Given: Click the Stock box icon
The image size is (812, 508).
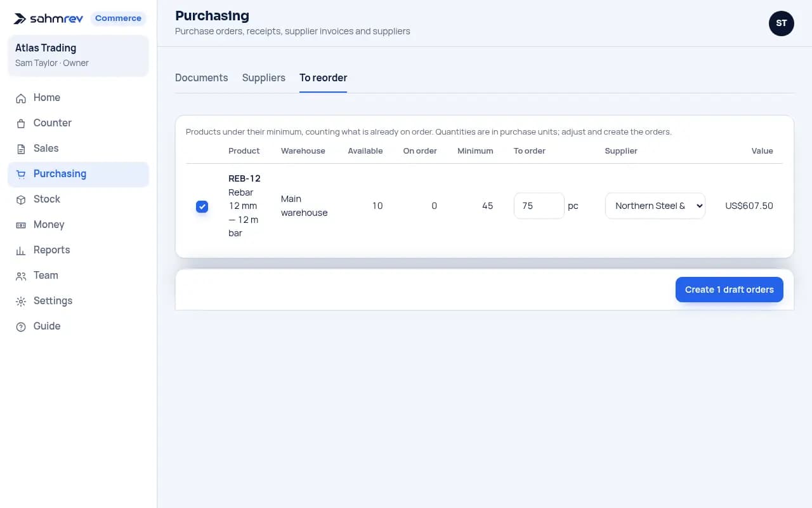Looking at the screenshot, I should point(21,199).
